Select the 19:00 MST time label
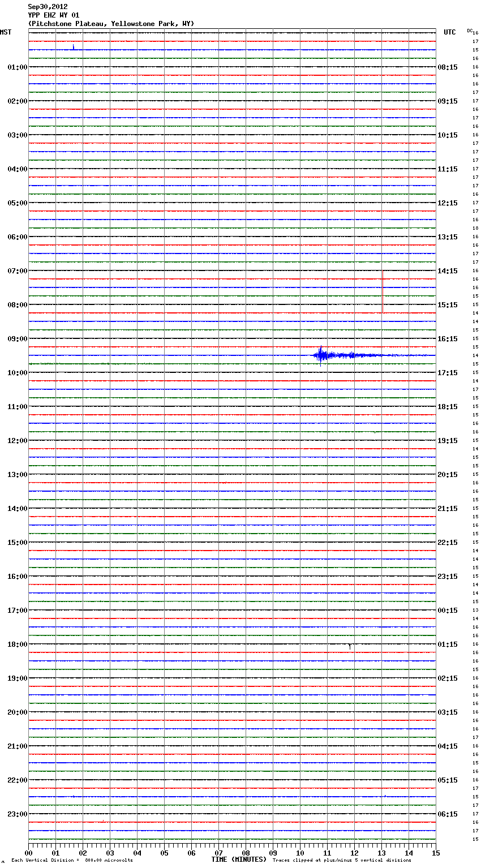The width and height of the screenshot is (481, 868). [18, 678]
